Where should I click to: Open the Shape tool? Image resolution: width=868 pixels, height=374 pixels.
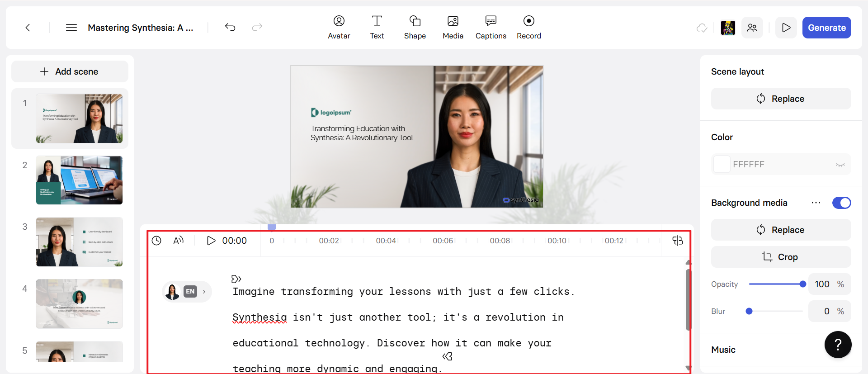tap(415, 27)
